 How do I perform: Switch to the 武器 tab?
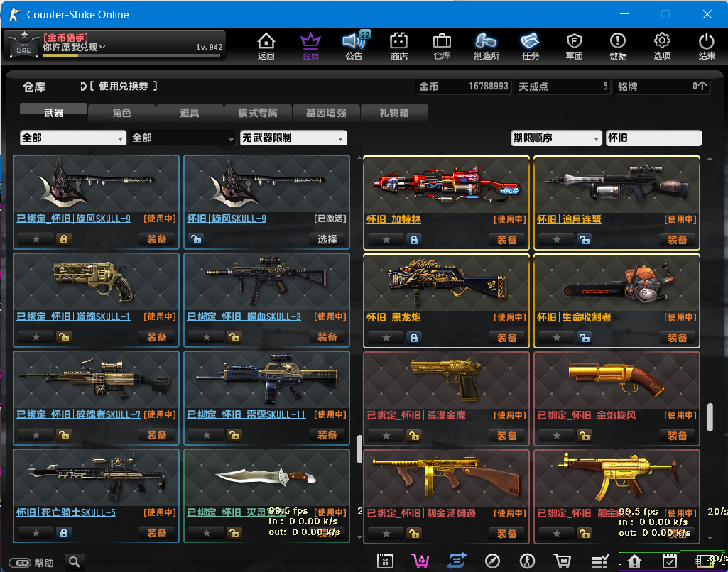click(53, 113)
